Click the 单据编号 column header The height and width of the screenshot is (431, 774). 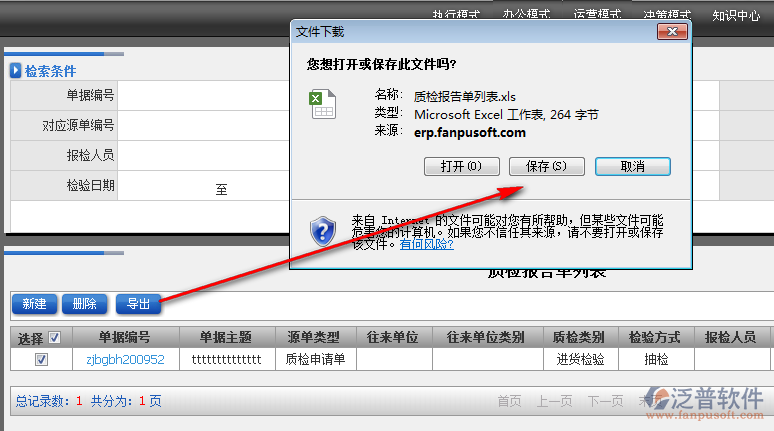click(125, 337)
